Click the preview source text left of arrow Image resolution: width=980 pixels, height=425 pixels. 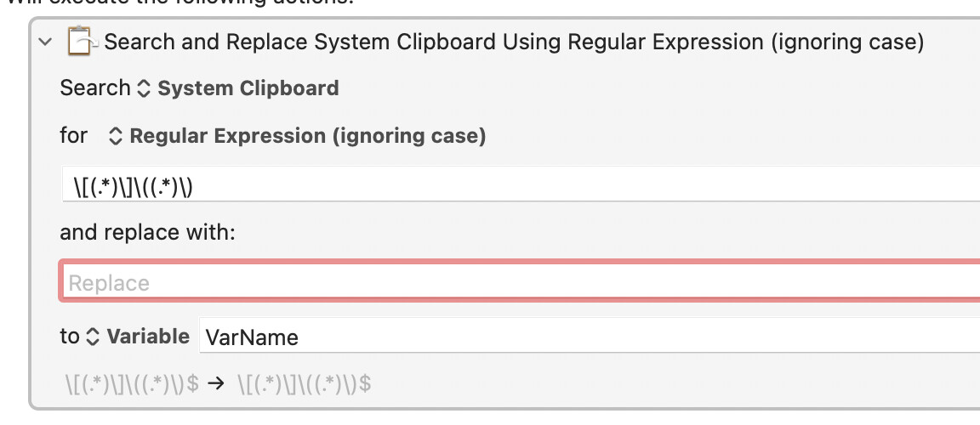pos(132,384)
